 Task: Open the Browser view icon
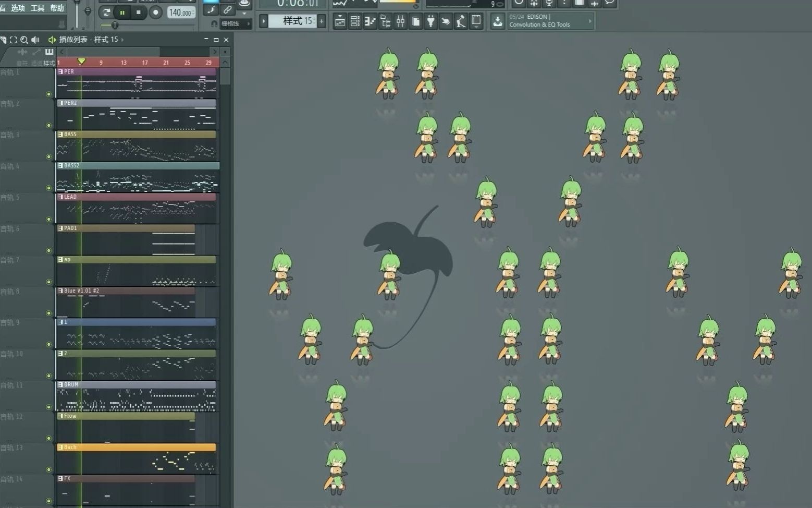click(x=385, y=21)
